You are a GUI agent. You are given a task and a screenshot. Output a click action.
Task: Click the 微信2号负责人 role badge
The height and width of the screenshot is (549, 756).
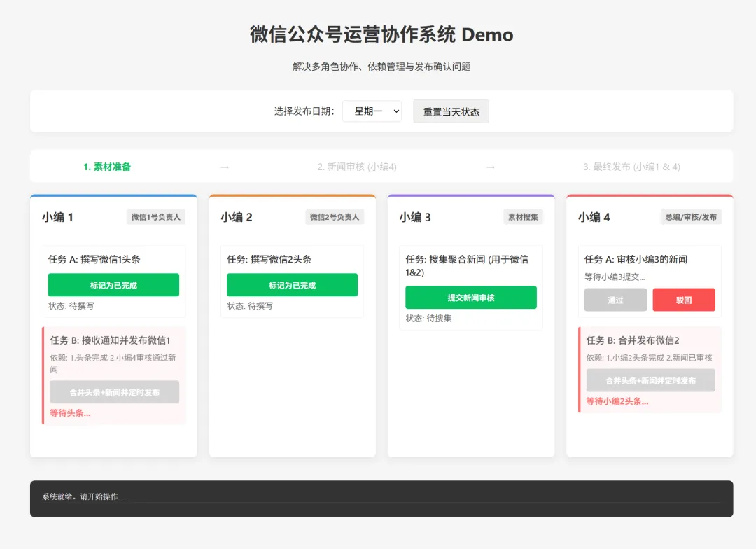pyautogui.click(x=335, y=217)
